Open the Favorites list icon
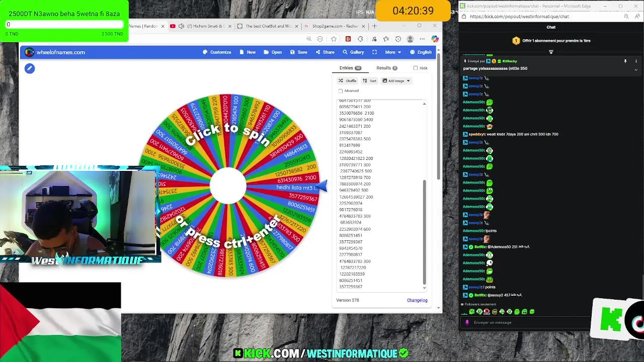 (386, 39)
